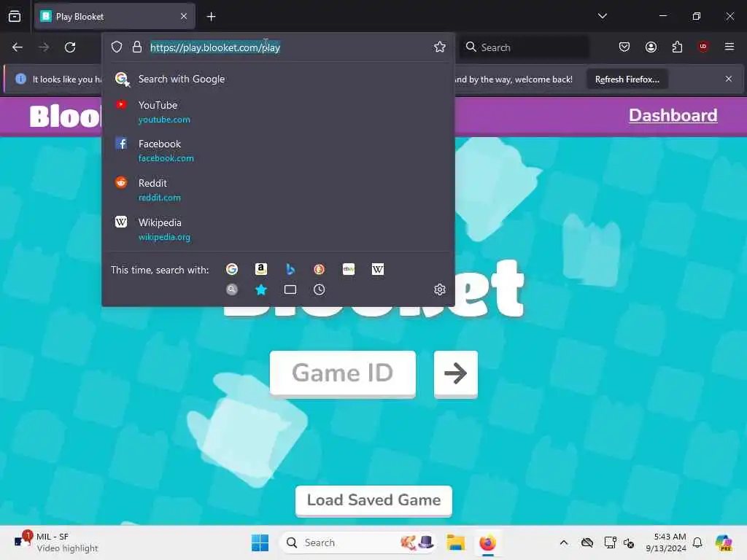747x560 pixels.
Task: Search this time with eBay
Action: click(x=349, y=269)
